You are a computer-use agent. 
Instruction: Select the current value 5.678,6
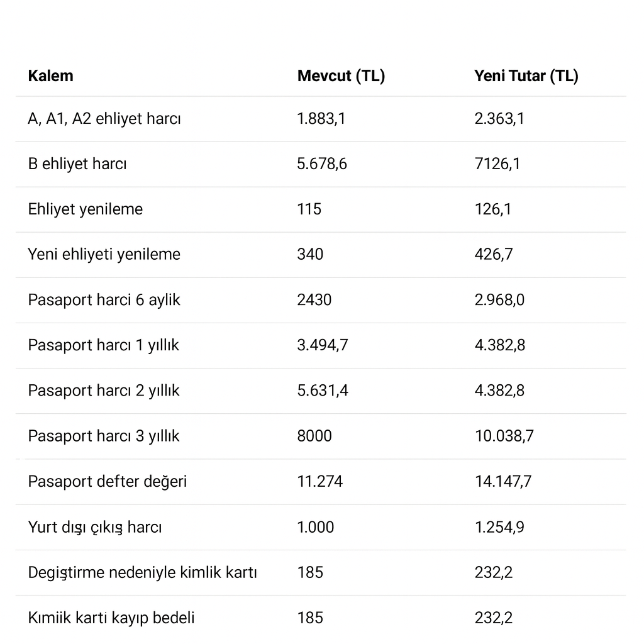[322, 164]
